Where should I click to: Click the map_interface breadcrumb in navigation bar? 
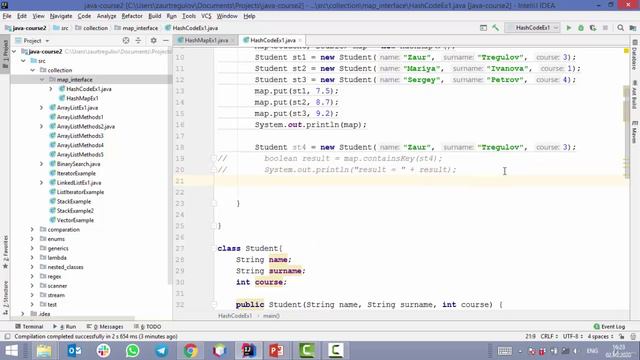pyautogui.click(x=137, y=28)
